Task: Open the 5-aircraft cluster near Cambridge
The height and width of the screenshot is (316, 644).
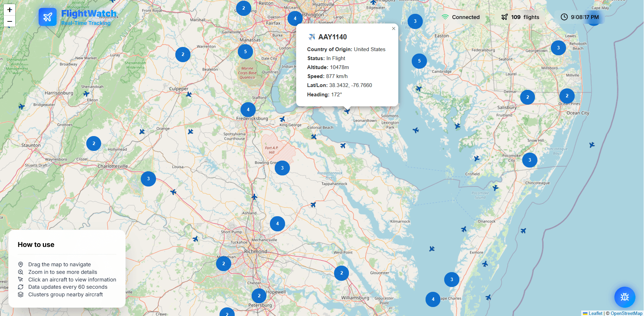Action: point(419,61)
